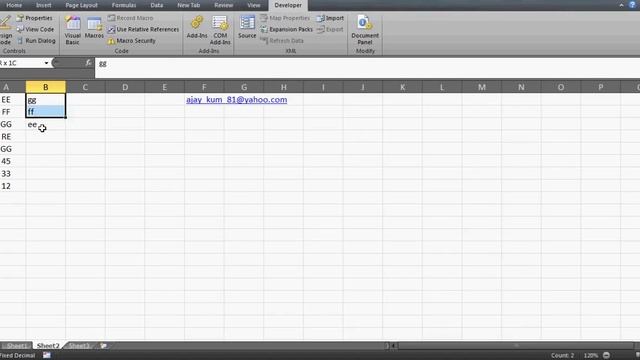Import XML data
The height and width of the screenshot is (360, 640).
coord(331,18)
